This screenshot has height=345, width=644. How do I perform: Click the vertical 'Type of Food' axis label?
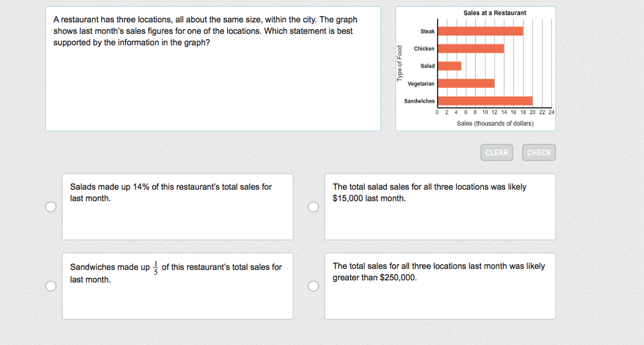click(x=399, y=64)
